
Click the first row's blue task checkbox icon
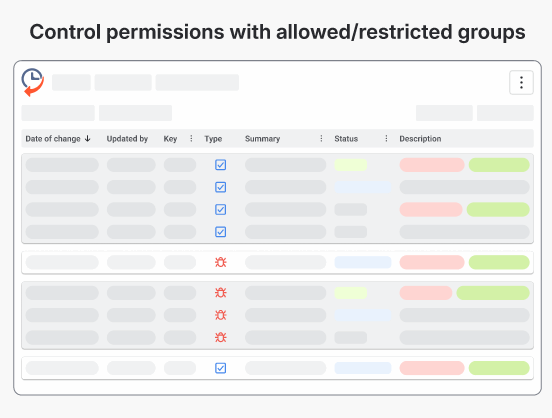pyautogui.click(x=220, y=165)
